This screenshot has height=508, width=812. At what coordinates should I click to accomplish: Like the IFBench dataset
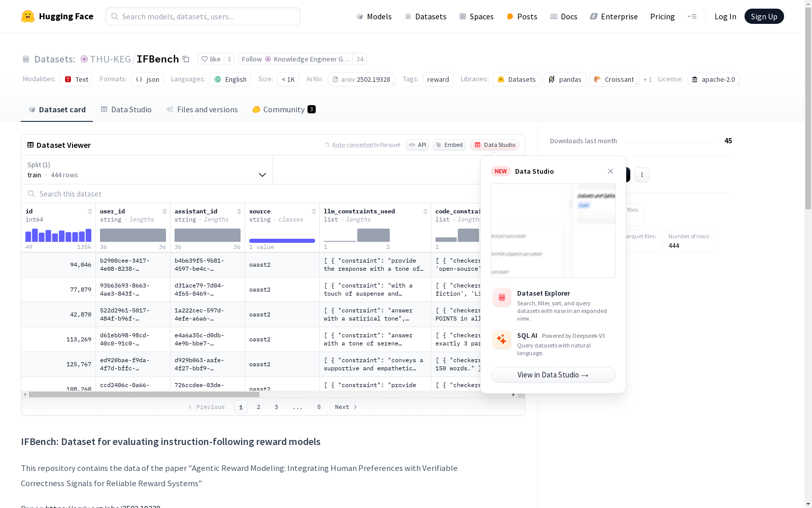(211, 59)
